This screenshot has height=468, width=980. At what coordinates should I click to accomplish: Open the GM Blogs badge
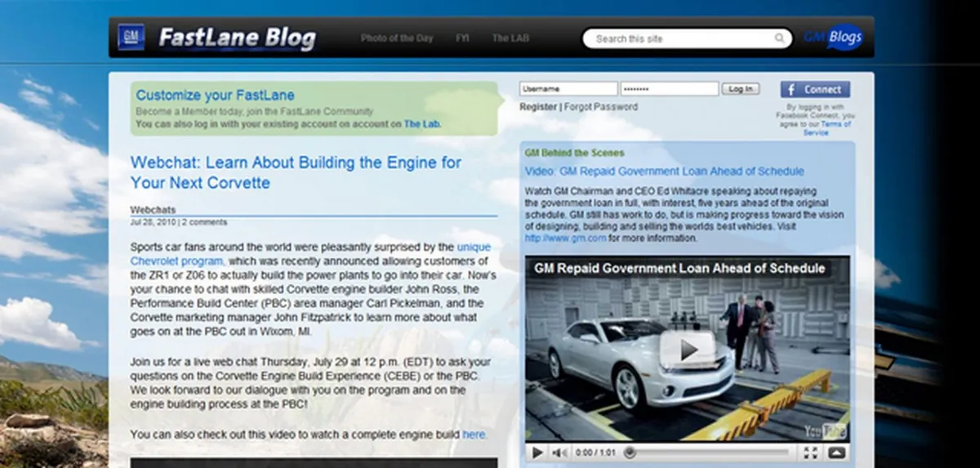pyautogui.click(x=833, y=38)
